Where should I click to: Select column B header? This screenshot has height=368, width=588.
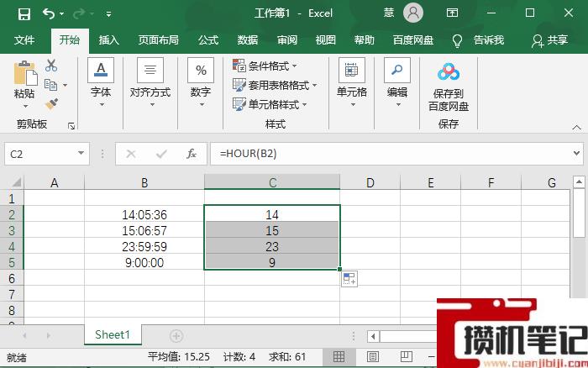point(144,182)
